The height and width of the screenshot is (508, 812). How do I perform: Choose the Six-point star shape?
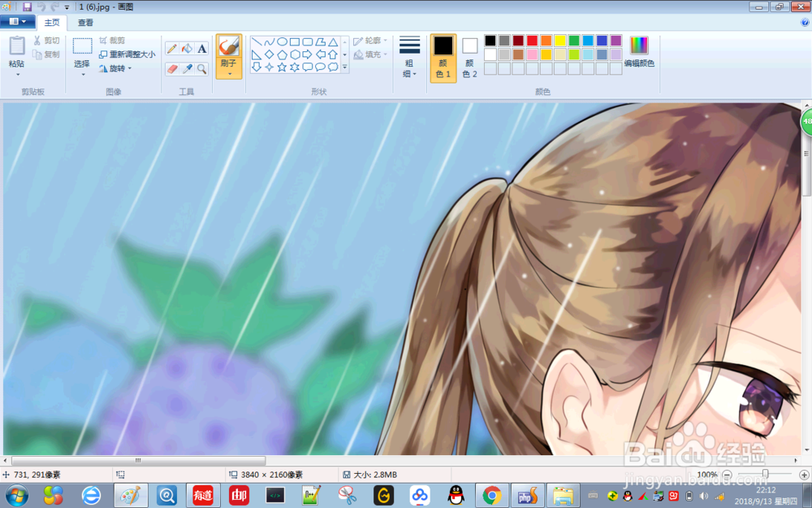(x=295, y=67)
